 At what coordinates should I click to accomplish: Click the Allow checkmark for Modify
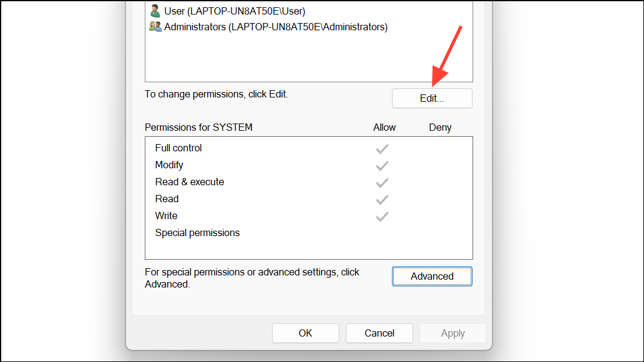coord(382,165)
